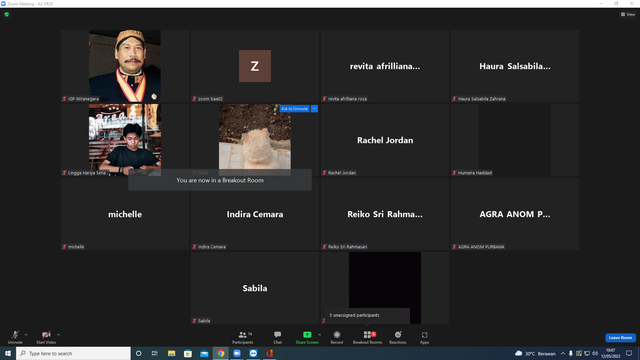
Task: Open the Participants panel
Action: pyautogui.click(x=243, y=337)
